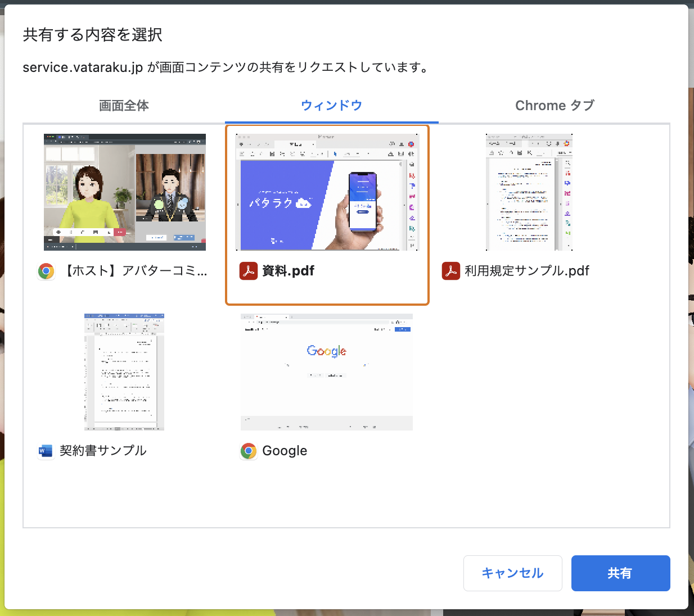The width and height of the screenshot is (694, 616).
Task: Click the Word icon beside 契約書サンプル
Action: [x=45, y=451]
